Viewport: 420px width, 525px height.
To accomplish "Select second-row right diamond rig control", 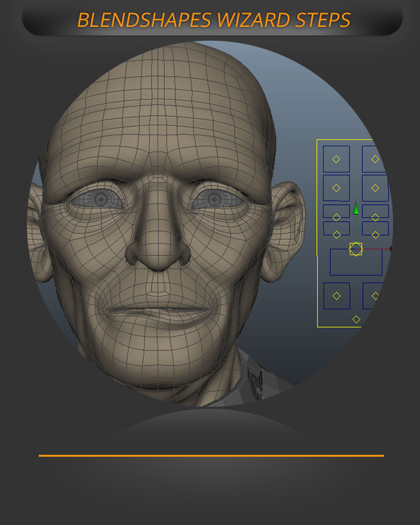I will pyautogui.click(x=375, y=188).
